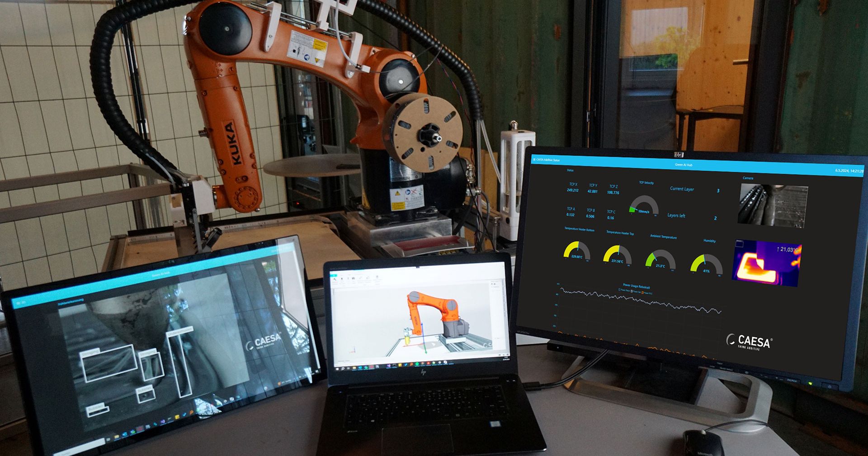Click the Layers left value 2
Screen dimensions: 868x456
coord(715,218)
